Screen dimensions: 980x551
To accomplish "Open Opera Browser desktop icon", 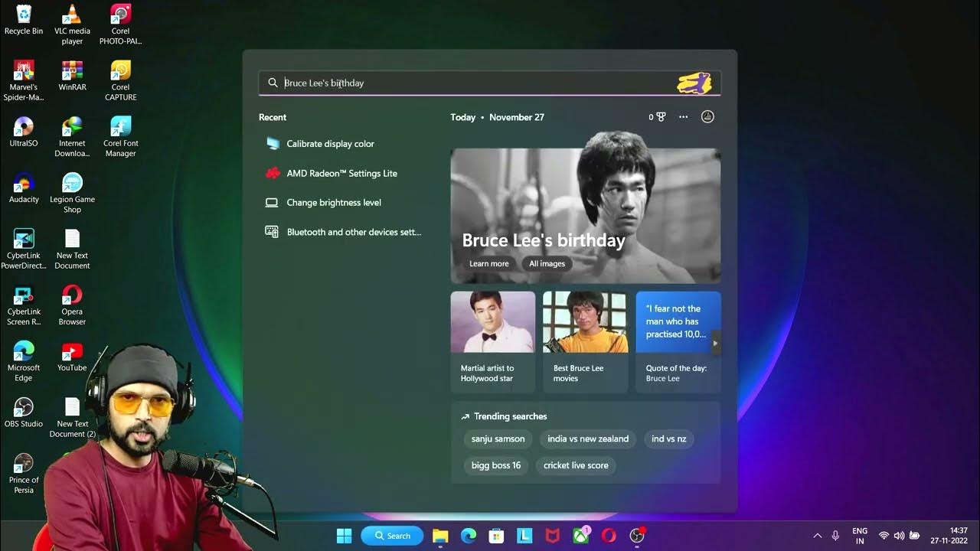I will pos(72,305).
